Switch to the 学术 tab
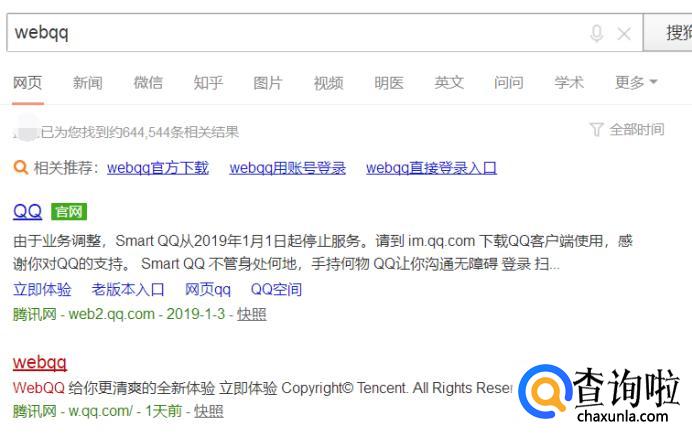The image size is (692, 447). [x=569, y=83]
